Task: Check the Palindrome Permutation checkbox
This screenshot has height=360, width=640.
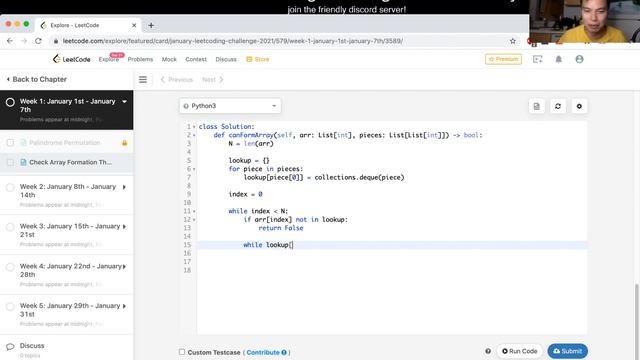Action: coord(10,142)
